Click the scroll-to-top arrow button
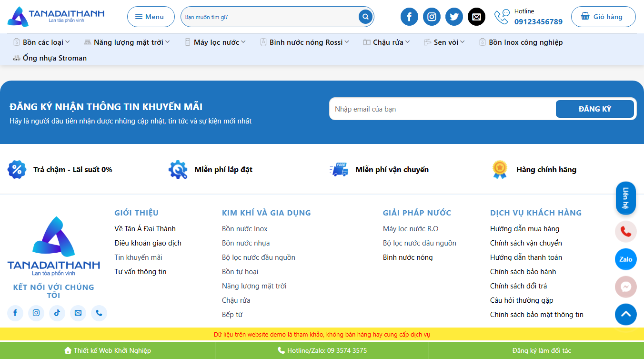 [626, 314]
